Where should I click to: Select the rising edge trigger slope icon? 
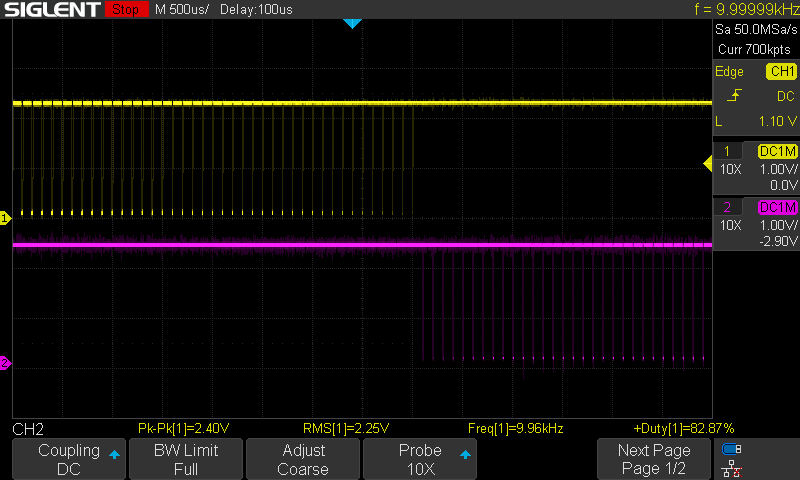click(x=734, y=95)
